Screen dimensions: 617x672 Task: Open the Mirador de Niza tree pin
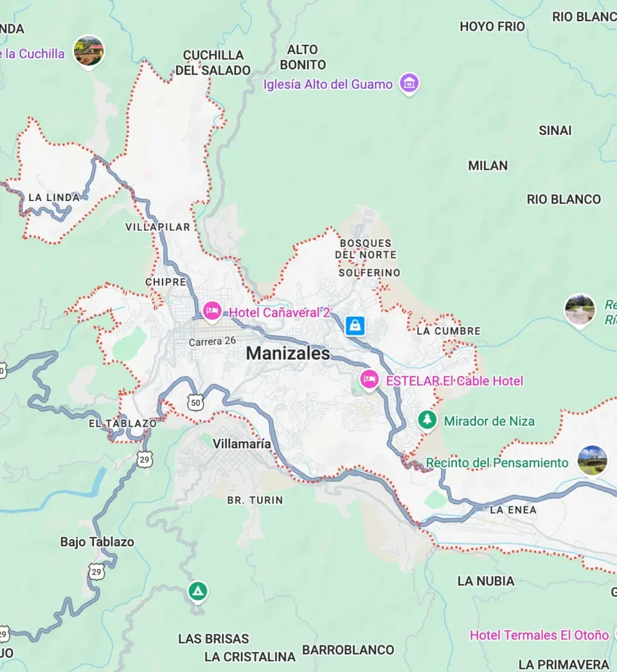click(427, 419)
